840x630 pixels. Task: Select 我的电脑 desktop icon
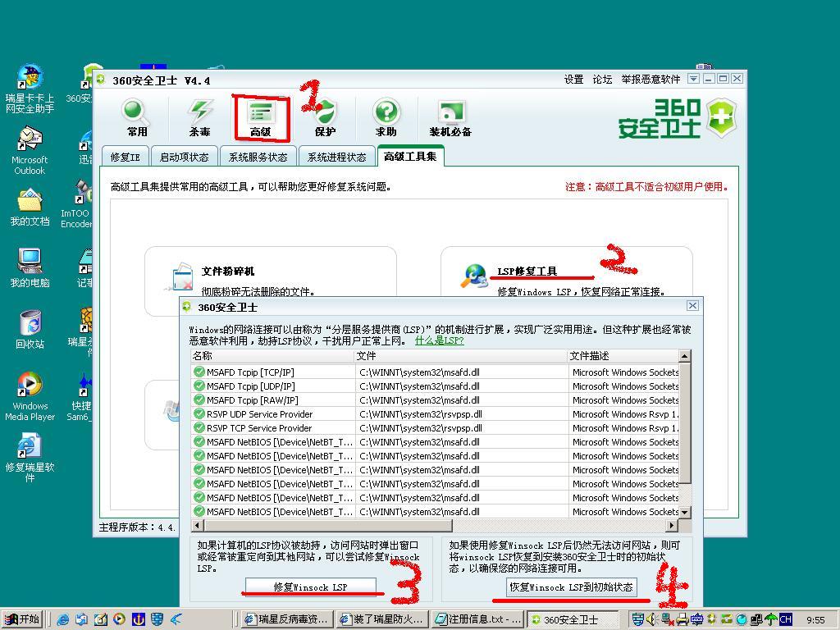coord(30,268)
